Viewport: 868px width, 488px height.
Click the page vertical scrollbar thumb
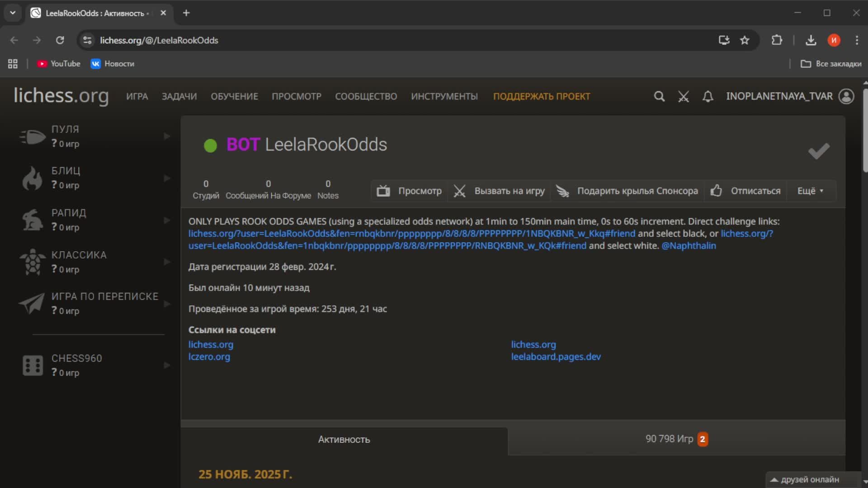[x=865, y=131]
